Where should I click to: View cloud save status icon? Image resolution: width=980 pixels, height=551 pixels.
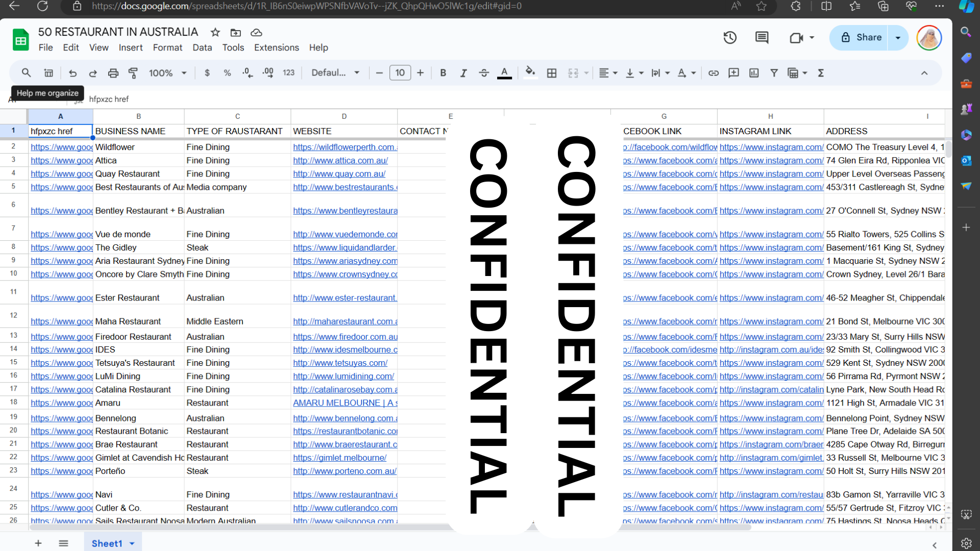click(256, 33)
